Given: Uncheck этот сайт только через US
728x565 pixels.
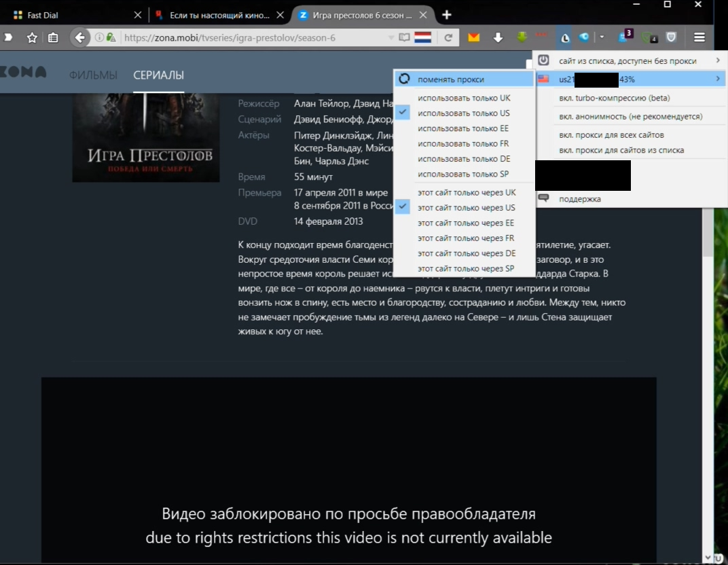Looking at the screenshot, I should pos(464,208).
